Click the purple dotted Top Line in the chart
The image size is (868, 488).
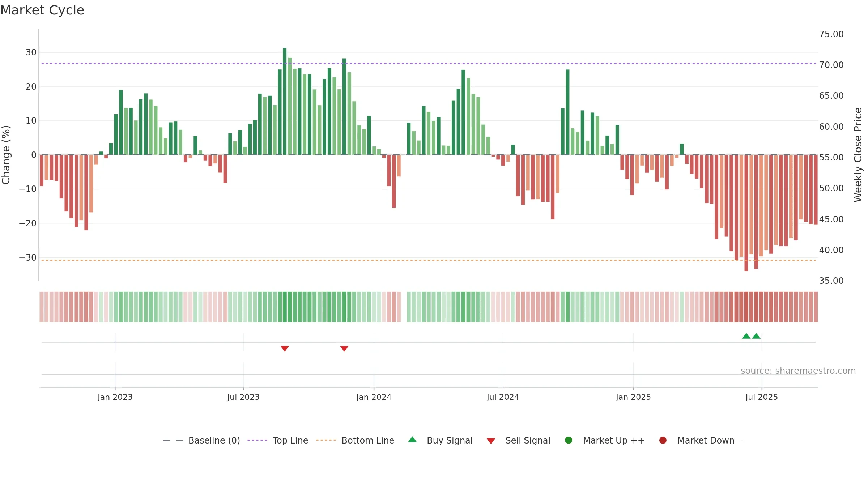[x=429, y=63]
